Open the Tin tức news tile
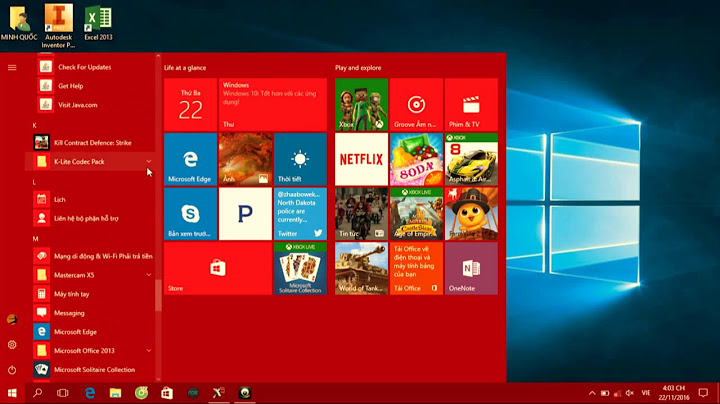 361,214
